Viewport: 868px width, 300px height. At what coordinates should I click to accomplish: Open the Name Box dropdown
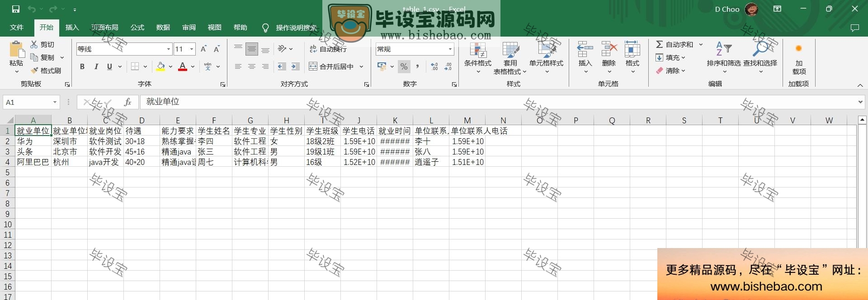55,102
